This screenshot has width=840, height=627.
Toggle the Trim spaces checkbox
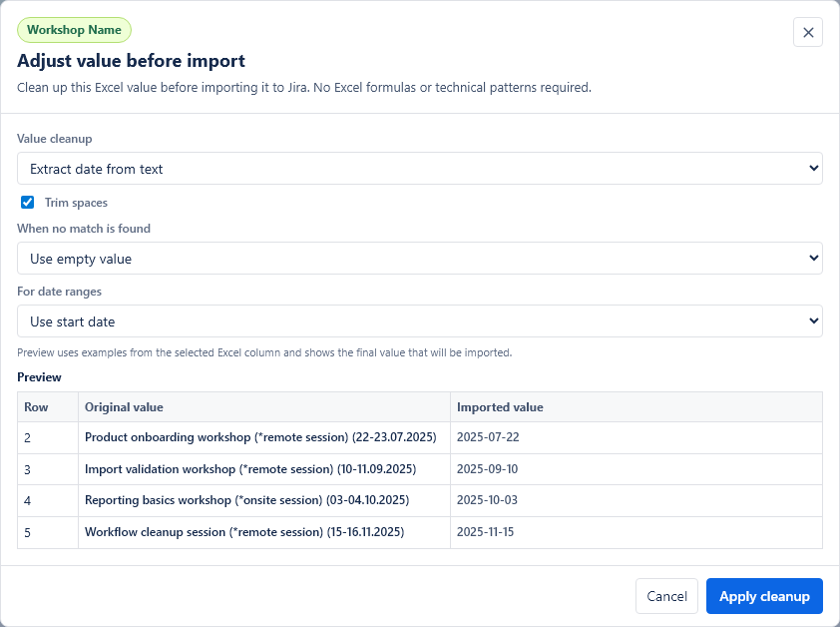click(27, 203)
